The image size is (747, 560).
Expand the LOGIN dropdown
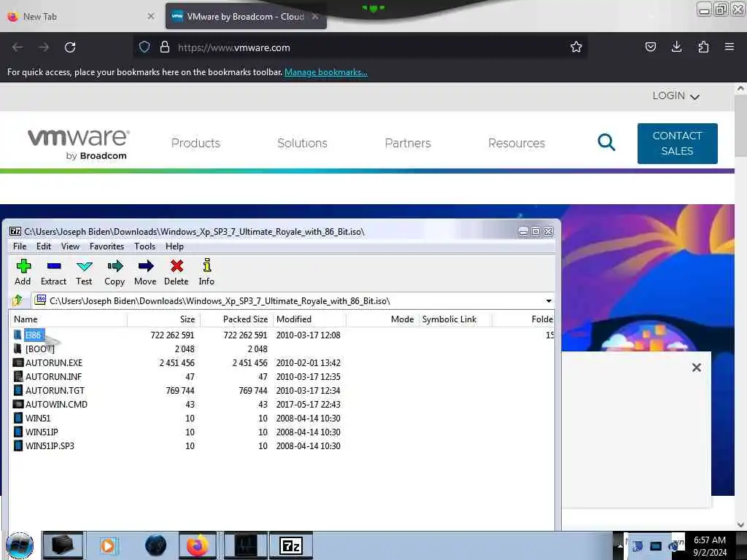click(x=676, y=96)
